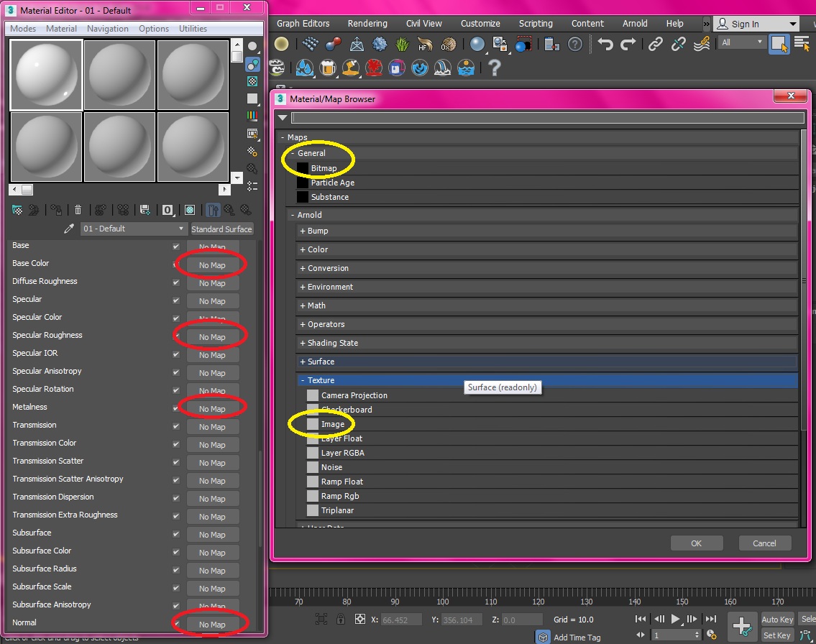Click the Standard Surface material type button

click(221, 229)
